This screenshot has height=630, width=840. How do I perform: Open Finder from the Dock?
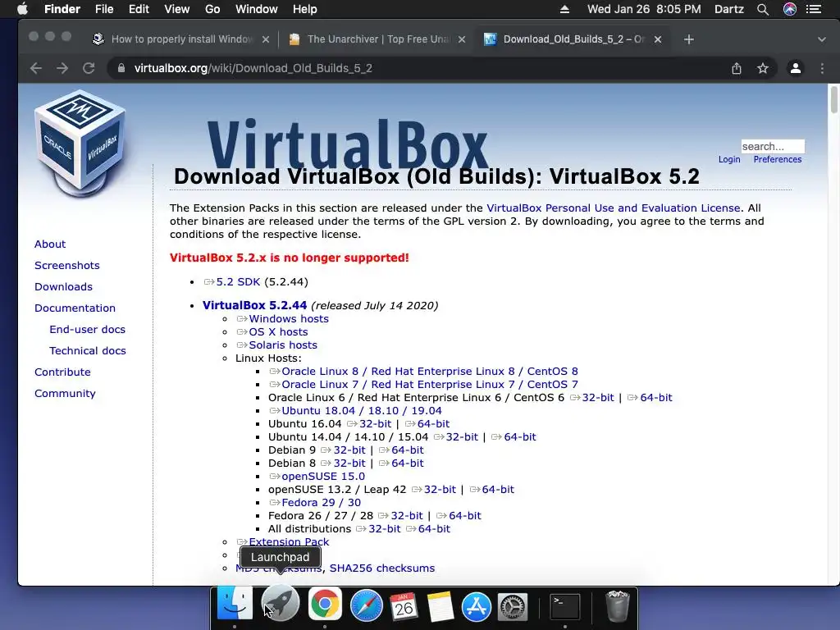[x=235, y=605]
